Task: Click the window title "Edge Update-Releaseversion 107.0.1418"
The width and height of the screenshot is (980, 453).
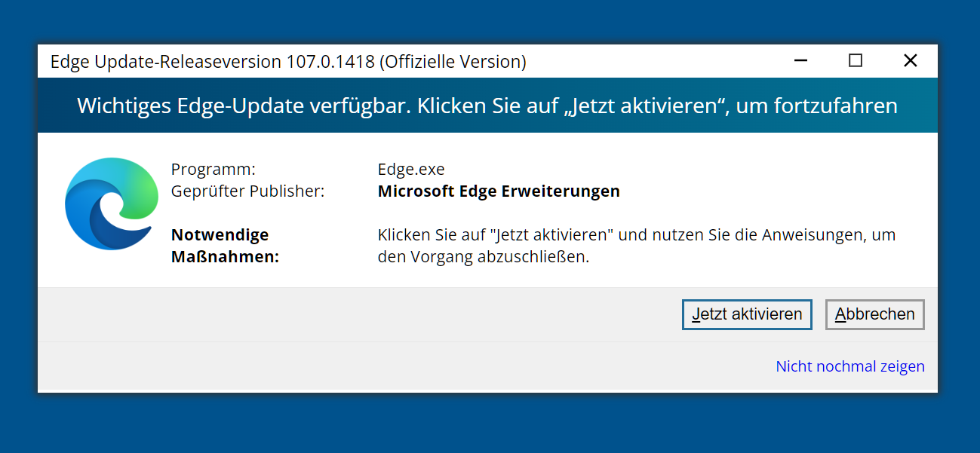Action: point(212,62)
